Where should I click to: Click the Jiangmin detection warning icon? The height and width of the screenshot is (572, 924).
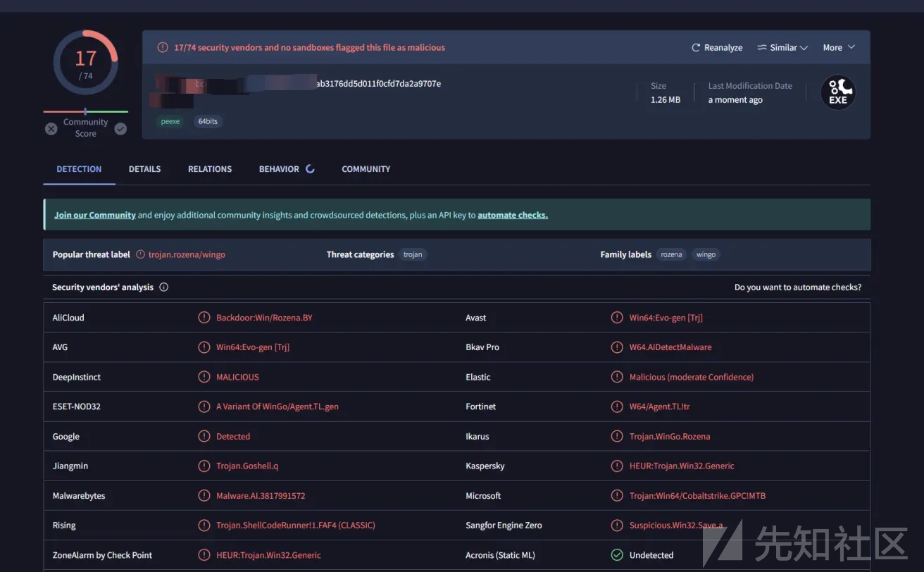point(204,466)
